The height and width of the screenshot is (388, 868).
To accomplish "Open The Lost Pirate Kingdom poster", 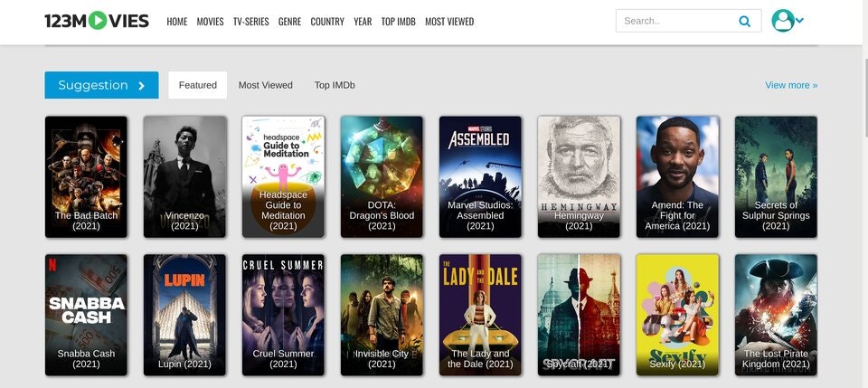I will (776, 315).
